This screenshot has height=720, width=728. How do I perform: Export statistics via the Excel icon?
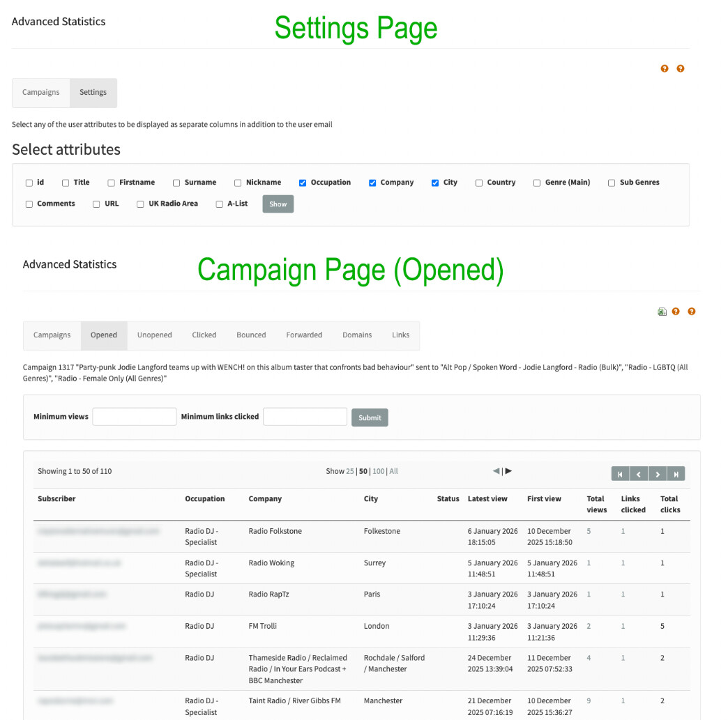(662, 312)
